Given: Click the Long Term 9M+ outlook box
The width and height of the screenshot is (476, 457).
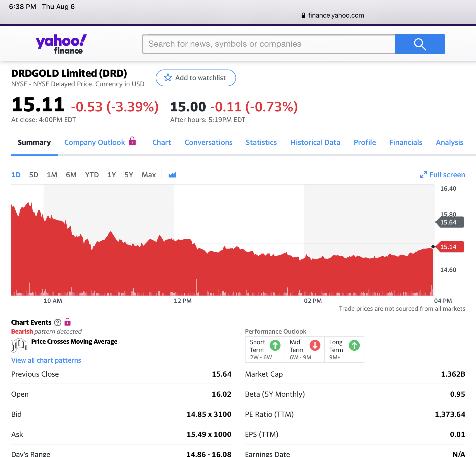Looking at the screenshot, I should pos(344,350).
